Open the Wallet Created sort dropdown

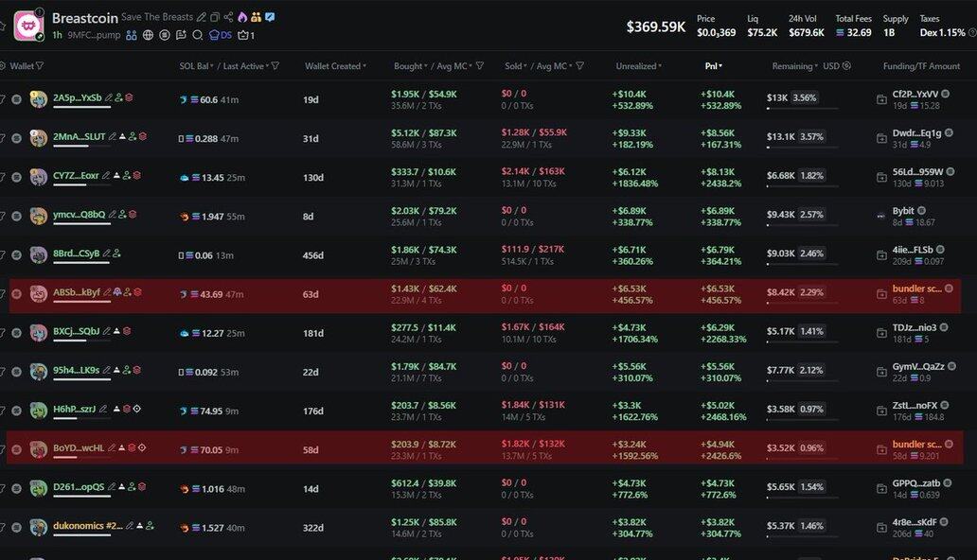[x=335, y=66]
